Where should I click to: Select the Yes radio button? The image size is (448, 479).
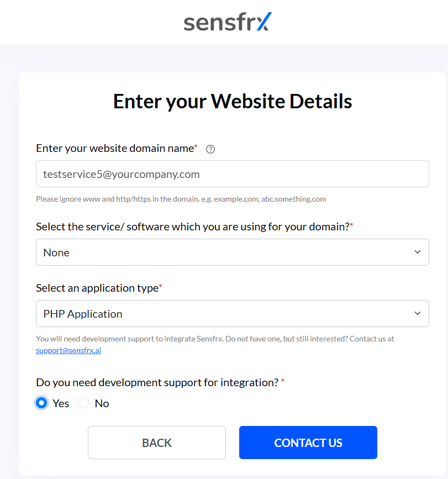pyautogui.click(x=41, y=403)
